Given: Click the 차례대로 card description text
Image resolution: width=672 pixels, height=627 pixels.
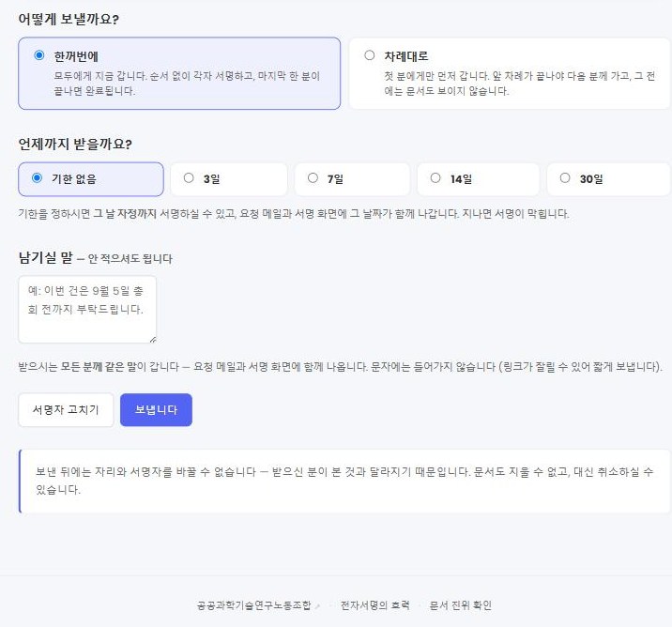Looking at the screenshot, I should [x=519, y=84].
